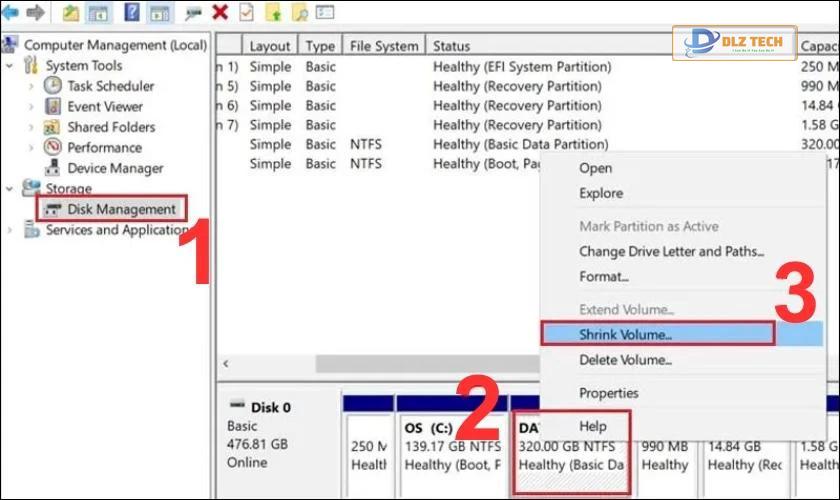The width and height of the screenshot is (840, 500).
Task: Expand Services and Applications node arrow
Action: point(9,230)
